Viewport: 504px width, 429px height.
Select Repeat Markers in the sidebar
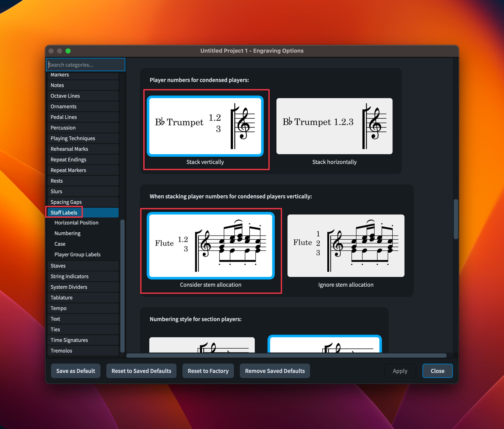[x=83, y=170]
